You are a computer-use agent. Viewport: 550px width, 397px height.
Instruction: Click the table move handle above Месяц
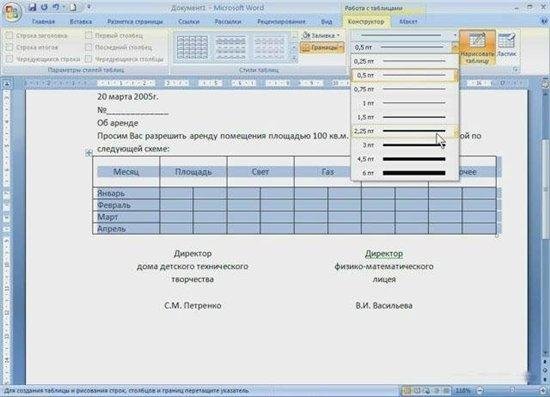(x=89, y=152)
